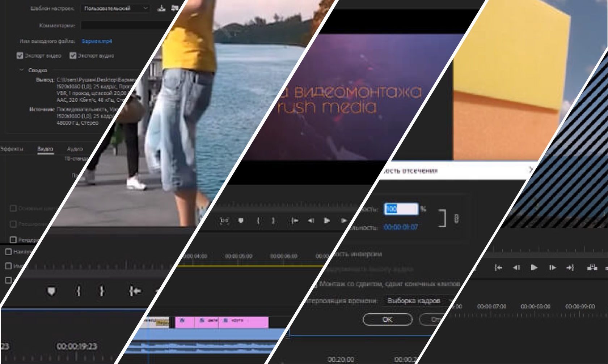Click Mark In brace in export preview controls
The width and height of the screenshot is (608, 364).
coord(79,291)
